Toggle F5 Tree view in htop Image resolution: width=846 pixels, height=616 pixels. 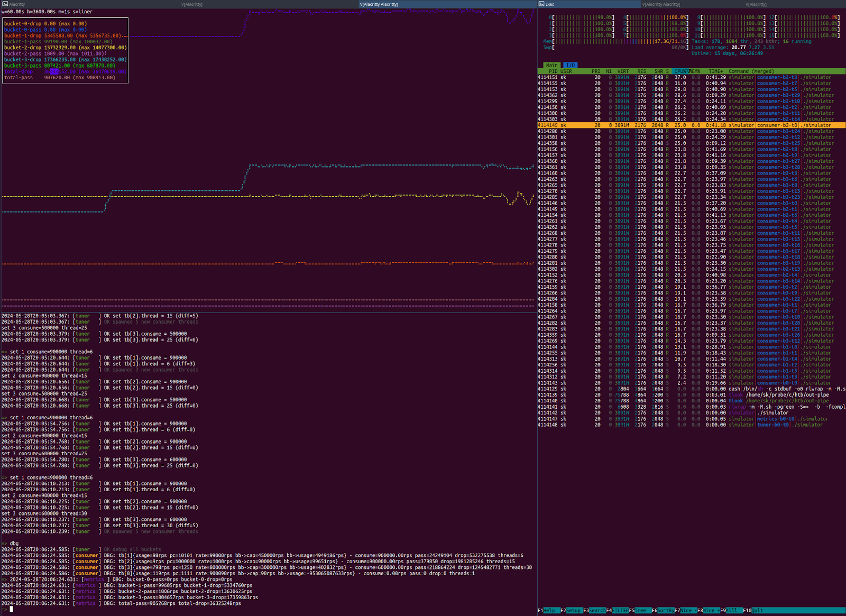click(x=640, y=610)
